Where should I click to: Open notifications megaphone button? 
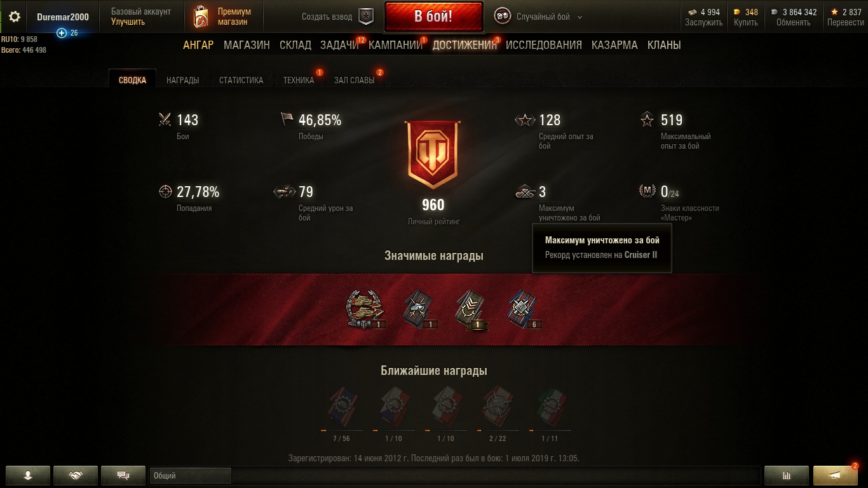[x=836, y=475]
